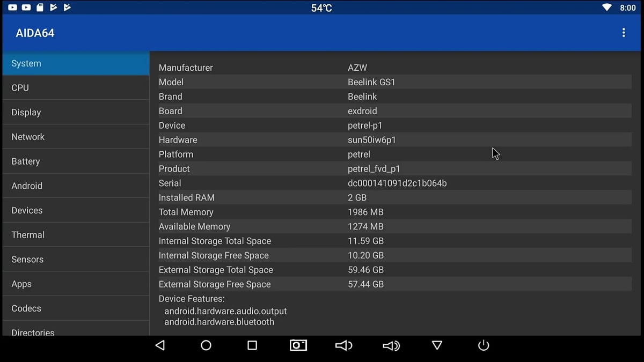Open the Codecs category
Image resolution: width=644 pixels, height=362 pixels.
tap(76, 308)
